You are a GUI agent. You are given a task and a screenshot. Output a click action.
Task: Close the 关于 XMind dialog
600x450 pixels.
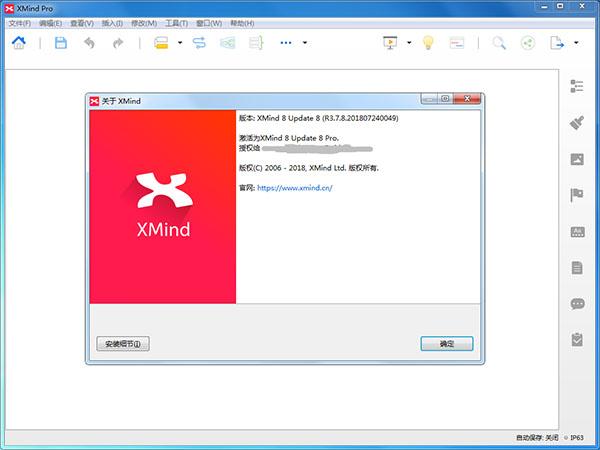click(467, 99)
